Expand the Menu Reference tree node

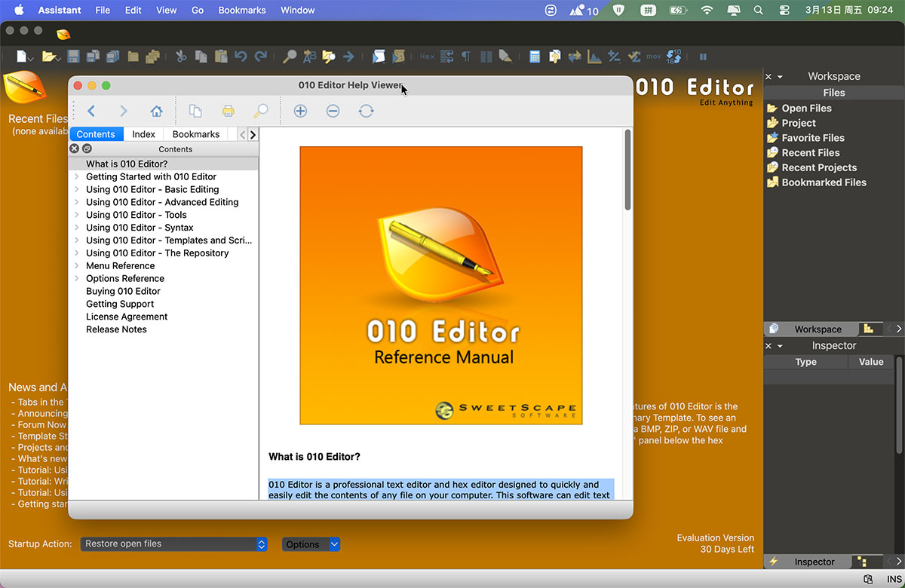tap(77, 265)
